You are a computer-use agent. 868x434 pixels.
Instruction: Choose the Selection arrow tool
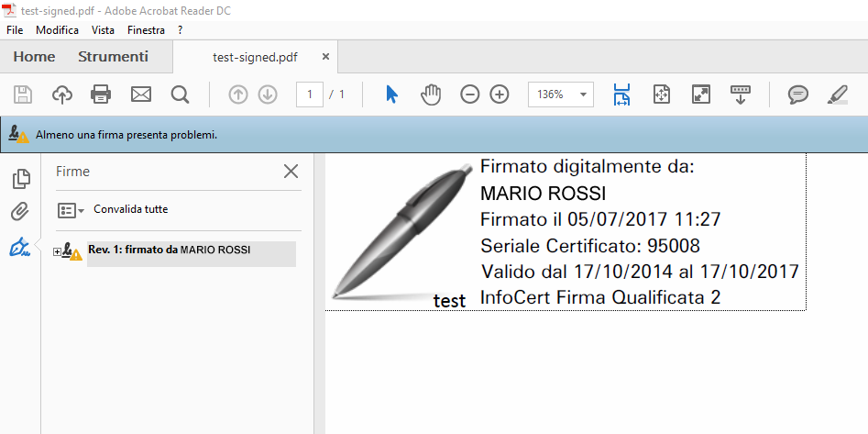point(391,95)
